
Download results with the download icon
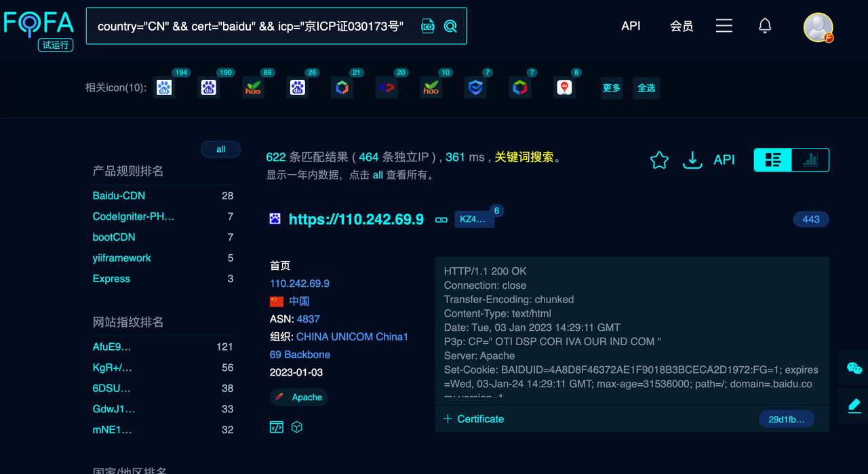pyautogui.click(x=692, y=160)
